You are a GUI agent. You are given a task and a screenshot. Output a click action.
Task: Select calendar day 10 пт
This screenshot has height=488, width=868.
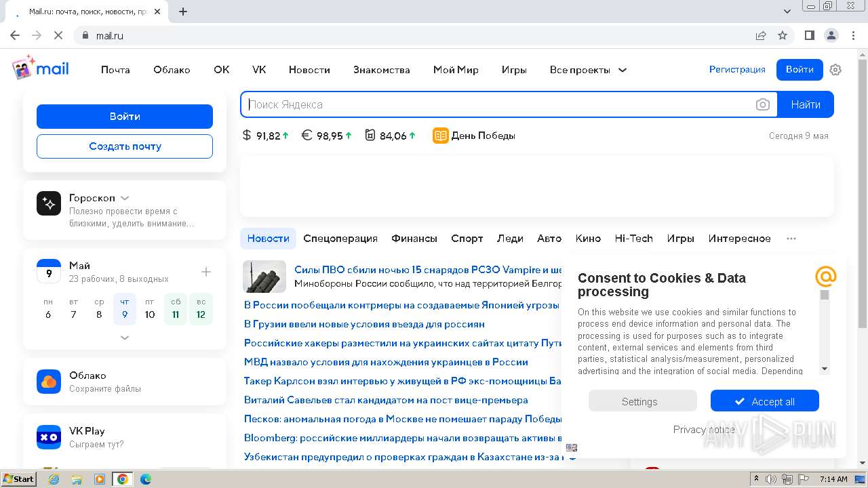(x=150, y=309)
